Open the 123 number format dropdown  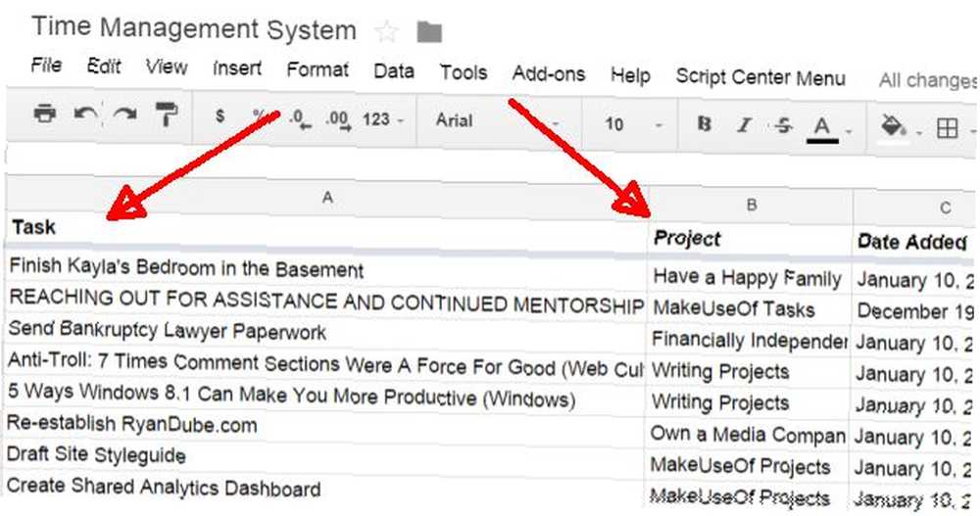[382, 119]
